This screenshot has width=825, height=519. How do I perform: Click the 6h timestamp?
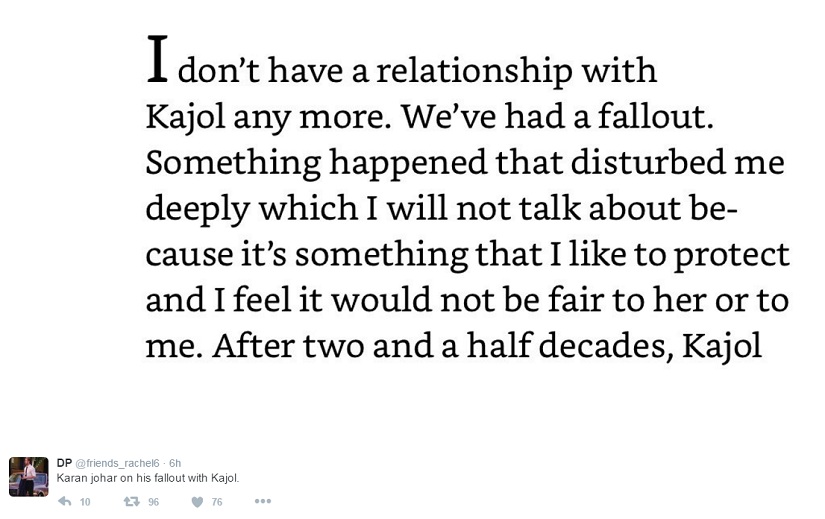tap(175, 463)
